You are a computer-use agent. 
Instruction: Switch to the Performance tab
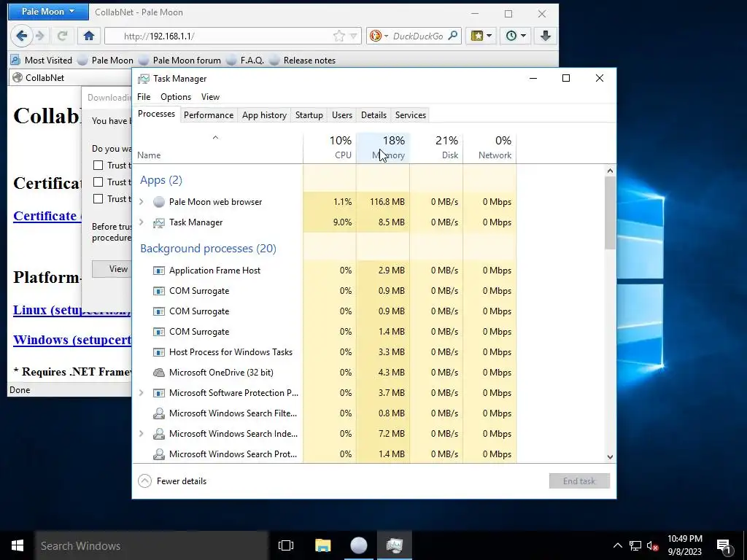tap(209, 115)
